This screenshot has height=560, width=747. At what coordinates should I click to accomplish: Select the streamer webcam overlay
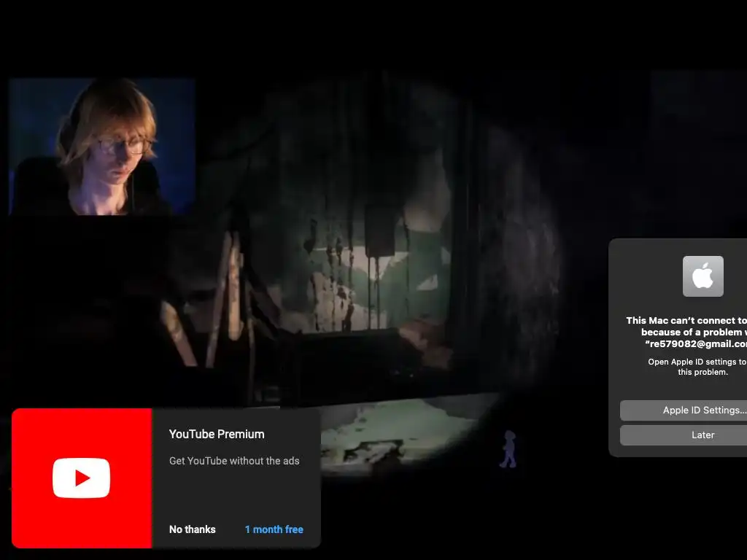click(102, 147)
